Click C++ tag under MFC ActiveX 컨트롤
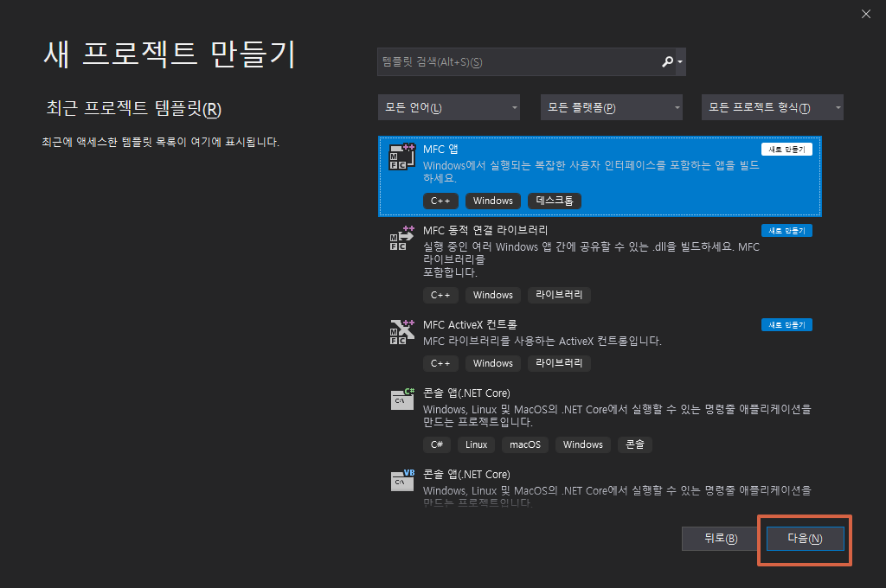 440,363
